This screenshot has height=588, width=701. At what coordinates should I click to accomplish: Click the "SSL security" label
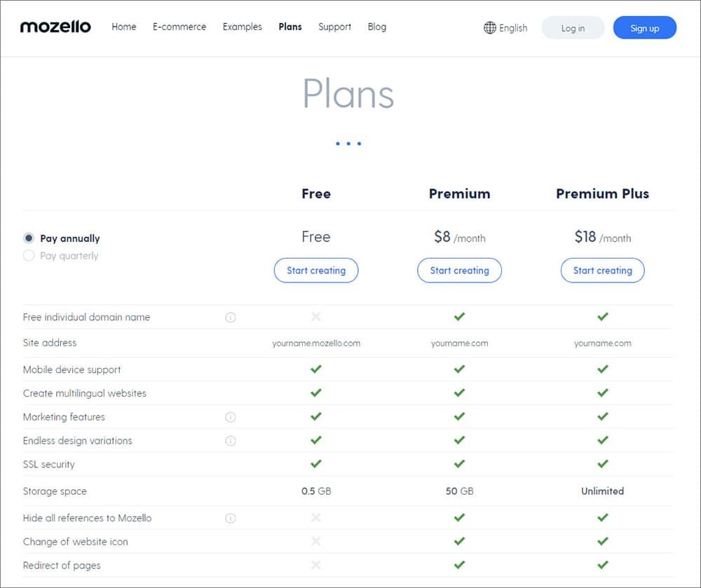pyautogui.click(x=49, y=464)
